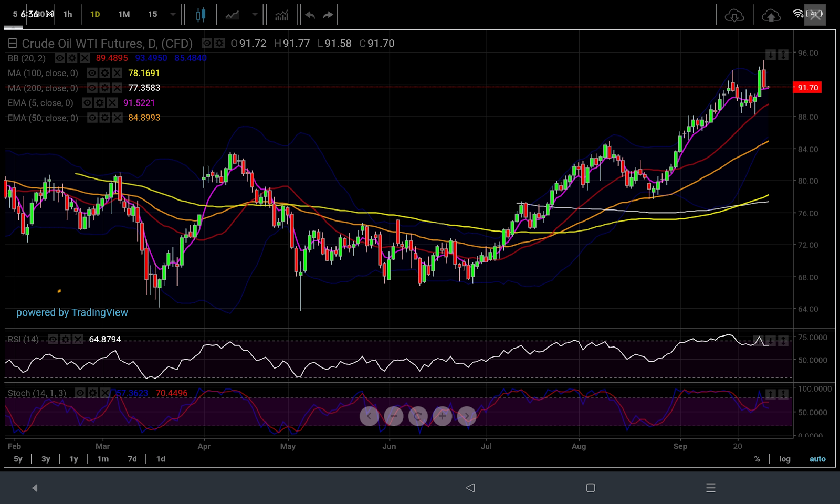Remove the EMA (5, close, 0) indicator
Screen dimensions: 840x504
point(112,103)
